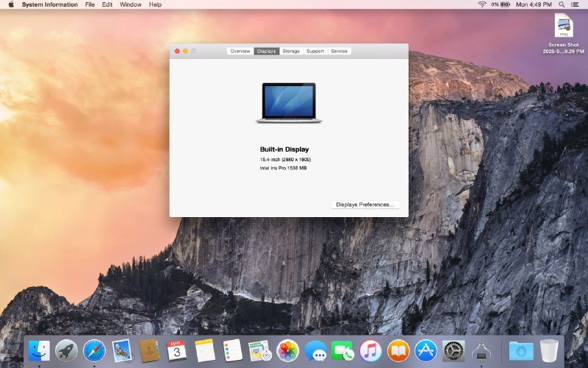Click Intel Iris Pro 1536 MB text
This screenshot has width=588, height=368.
coord(283,168)
